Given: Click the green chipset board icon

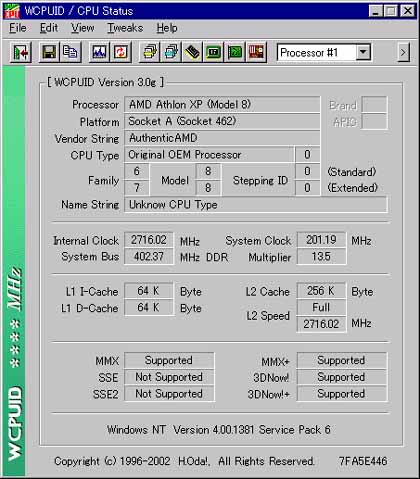Looking at the screenshot, I should 214,52.
